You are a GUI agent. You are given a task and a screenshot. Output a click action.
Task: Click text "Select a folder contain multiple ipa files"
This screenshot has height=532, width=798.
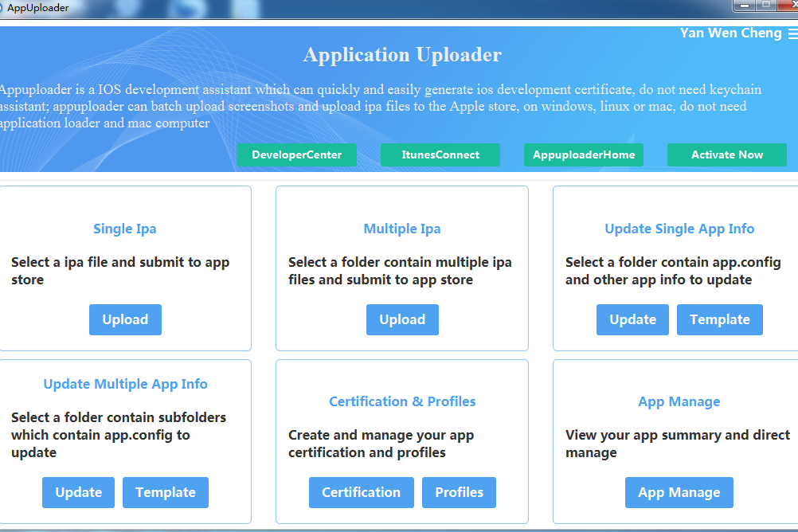[x=400, y=271]
